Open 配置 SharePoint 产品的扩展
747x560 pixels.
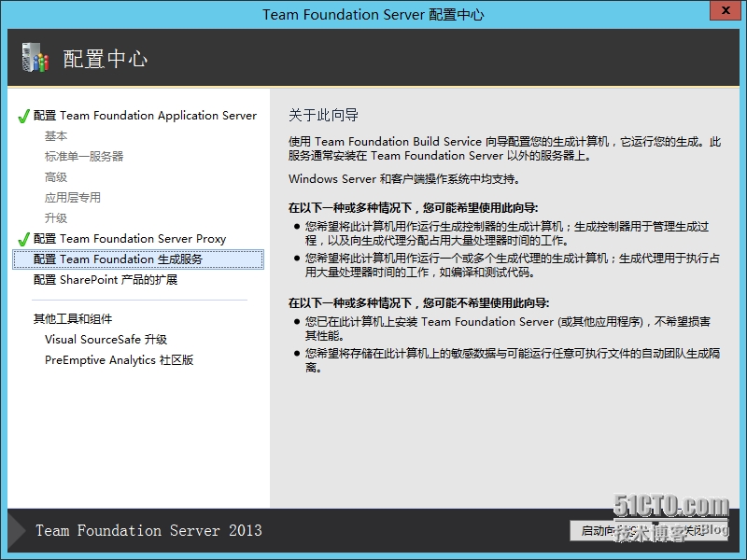tap(106, 279)
